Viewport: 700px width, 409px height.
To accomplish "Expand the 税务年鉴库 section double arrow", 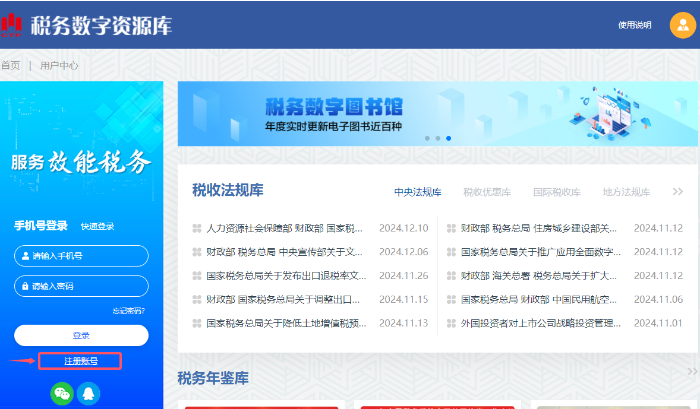I will pos(692,372).
